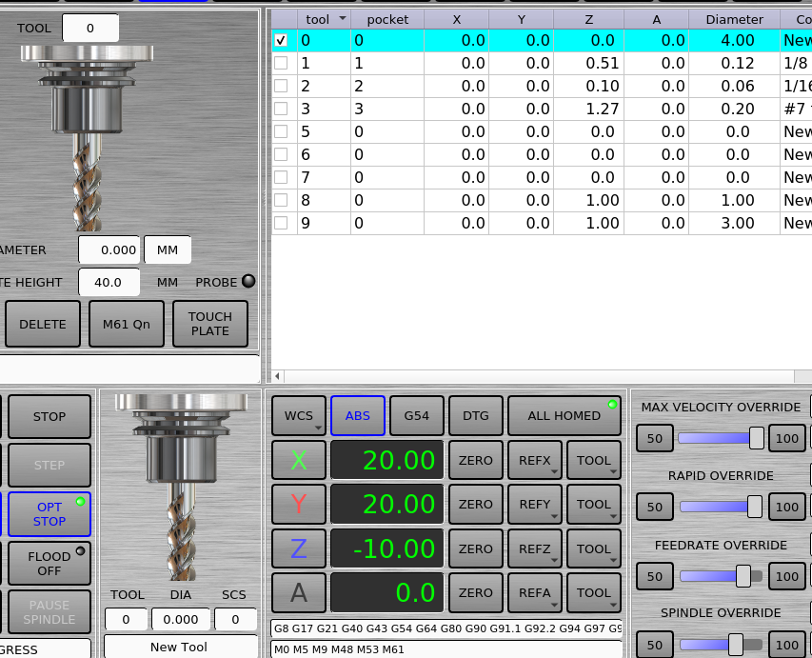Toggle ABS coordinate display mode
The width and height of the screenshot is (812, 658).
point(358,415)
